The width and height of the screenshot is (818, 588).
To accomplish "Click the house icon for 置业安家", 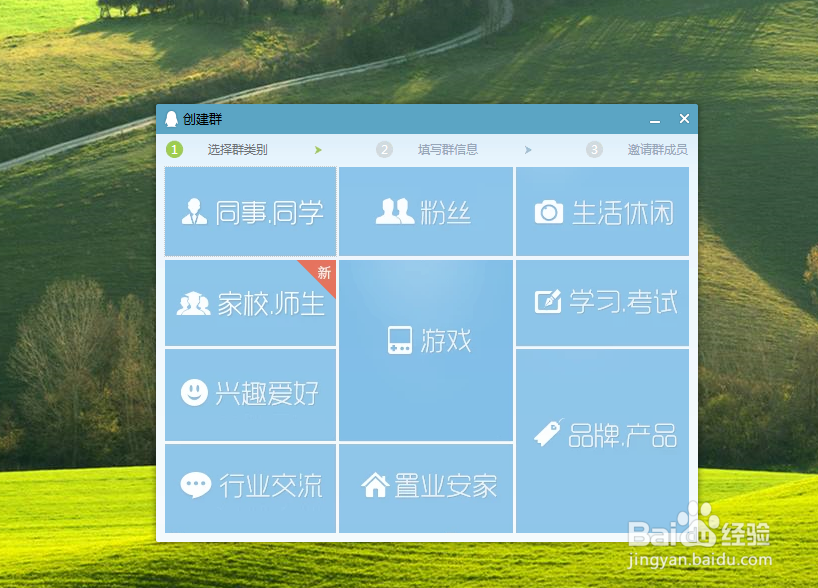I will tap(374, 485).
